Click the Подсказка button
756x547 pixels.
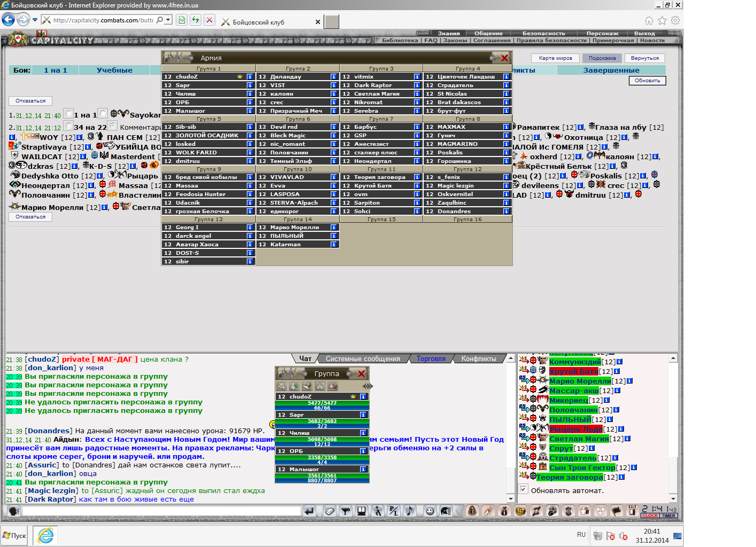pos(602,58)
